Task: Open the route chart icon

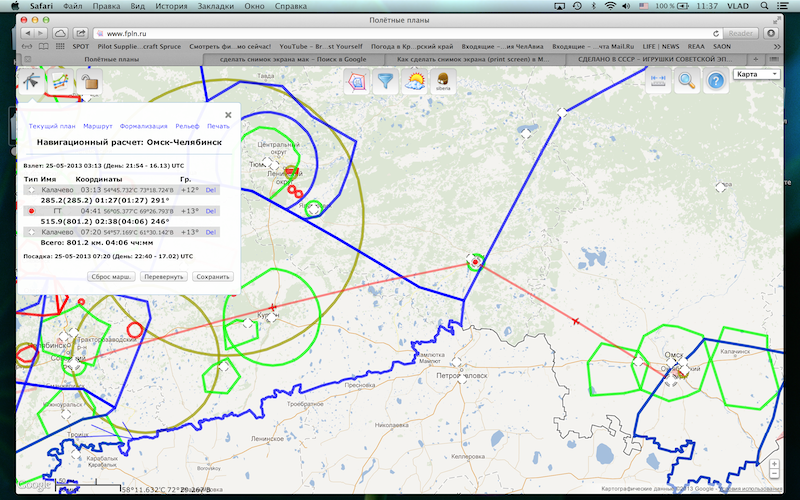Action: pos(60,82)
